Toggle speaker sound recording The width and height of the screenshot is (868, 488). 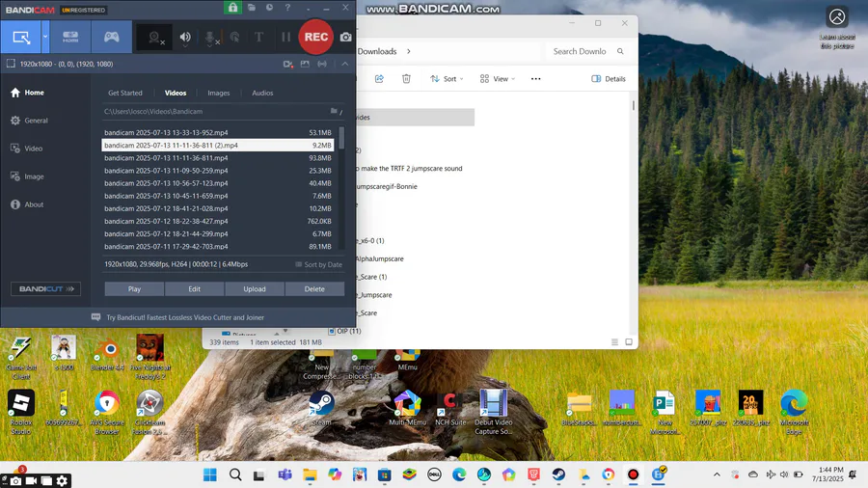(x=185, y=37)
